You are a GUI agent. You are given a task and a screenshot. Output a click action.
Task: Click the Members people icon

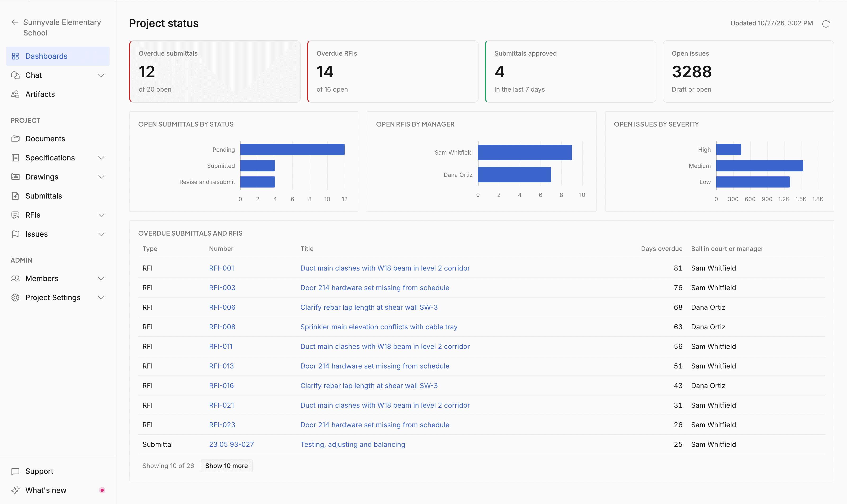(x=15, y=278)
